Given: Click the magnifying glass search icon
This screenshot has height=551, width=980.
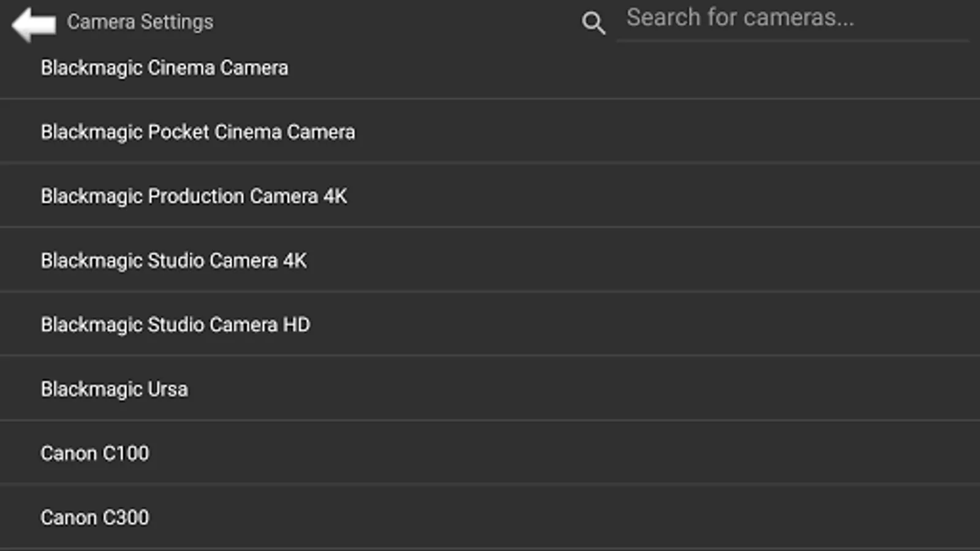Looking at the screenshot, I should tap(593, 23).
